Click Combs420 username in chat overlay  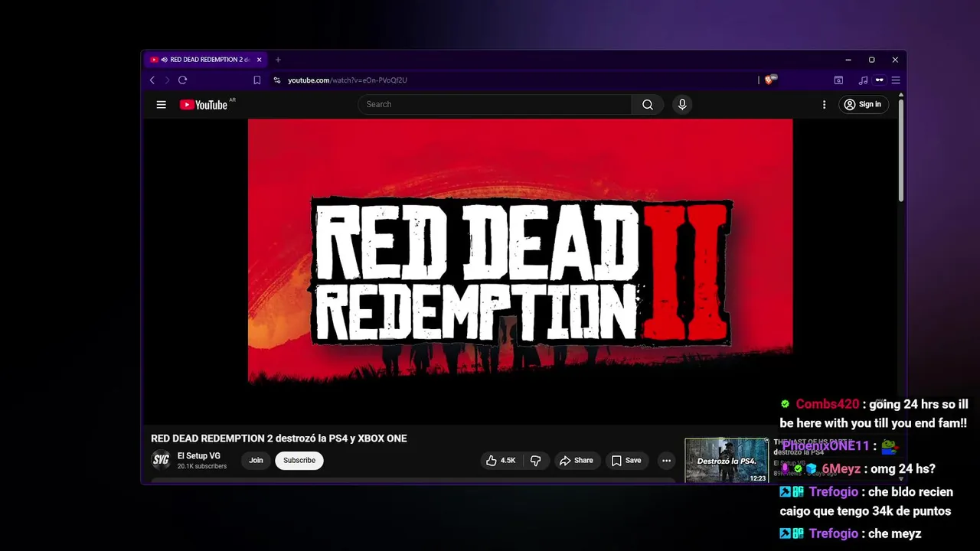tap(827, 404)
